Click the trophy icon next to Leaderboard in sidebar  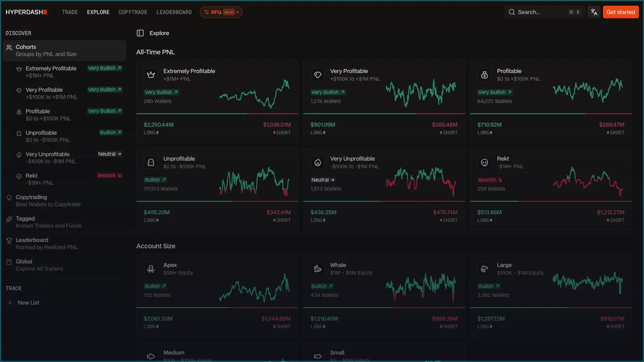tap(9, 241)
